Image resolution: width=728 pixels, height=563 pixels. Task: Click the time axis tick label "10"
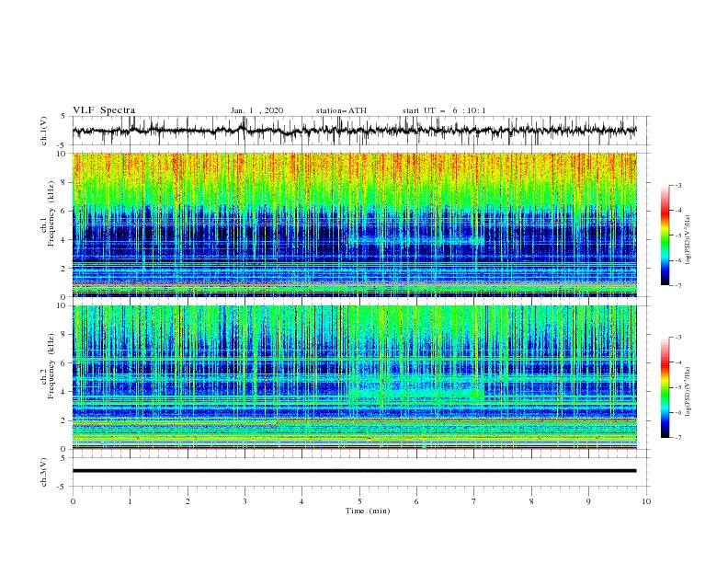click(646, 501)
